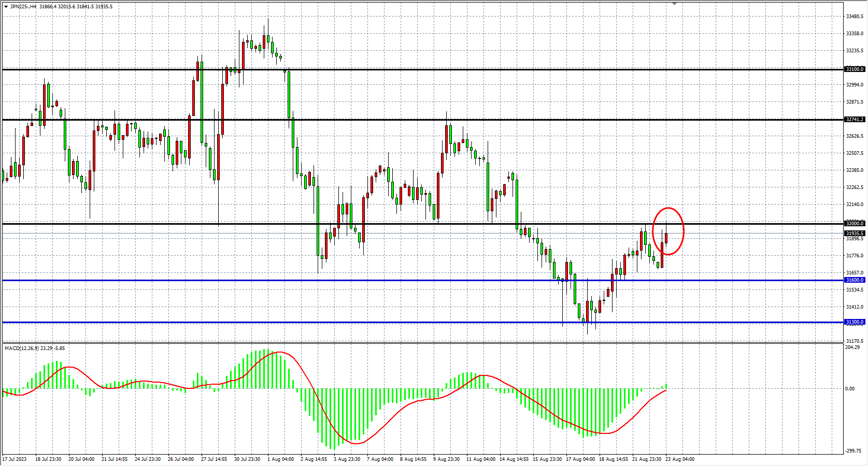Select the 17 Jul 2023 date label
868x466 pixels.
pyautogui.click(x=15, y=459)
